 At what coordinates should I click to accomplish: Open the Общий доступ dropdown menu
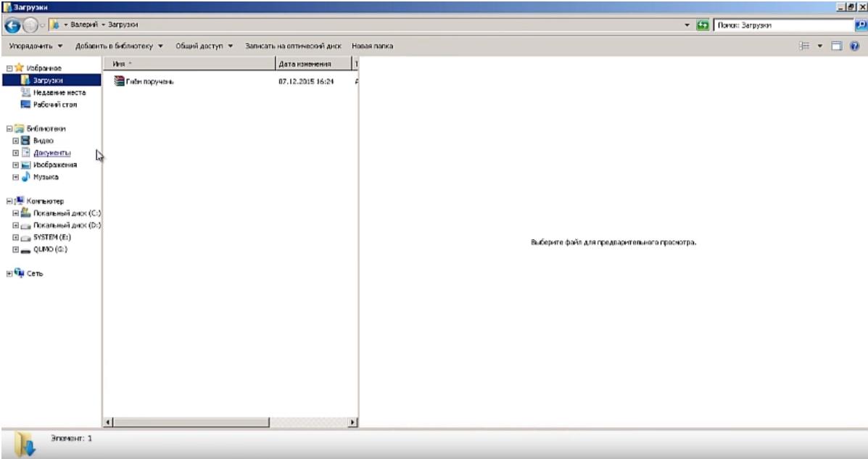[x=204, y=46]
